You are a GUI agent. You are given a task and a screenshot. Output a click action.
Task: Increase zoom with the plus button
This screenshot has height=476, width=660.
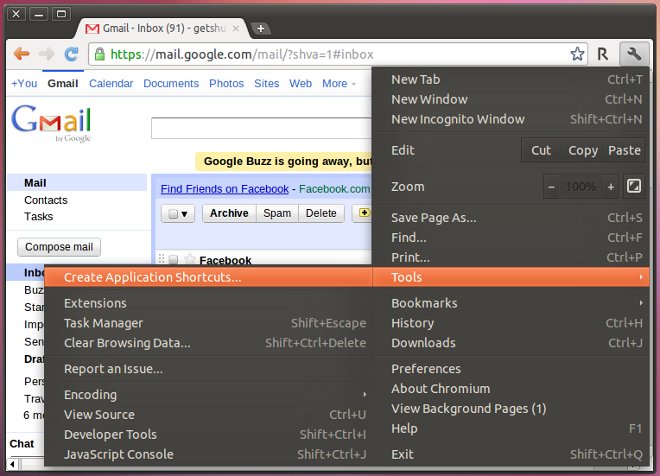tap(611, 186)
